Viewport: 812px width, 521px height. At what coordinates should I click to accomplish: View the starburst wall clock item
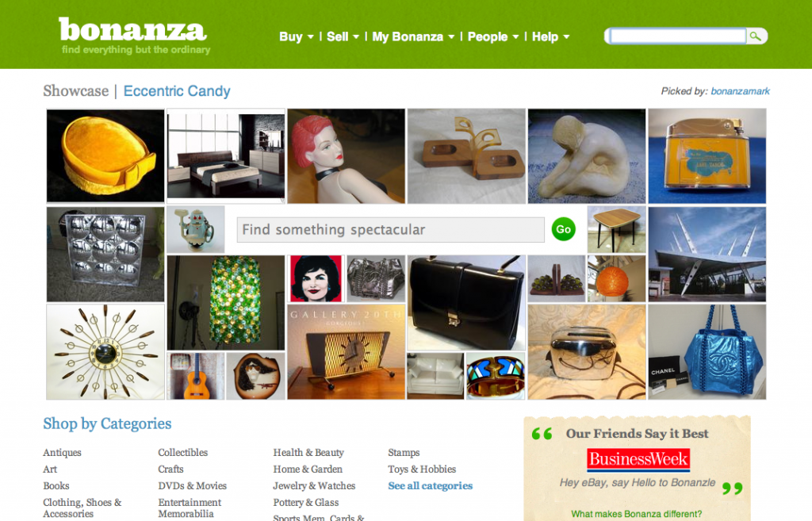(105, 351)
